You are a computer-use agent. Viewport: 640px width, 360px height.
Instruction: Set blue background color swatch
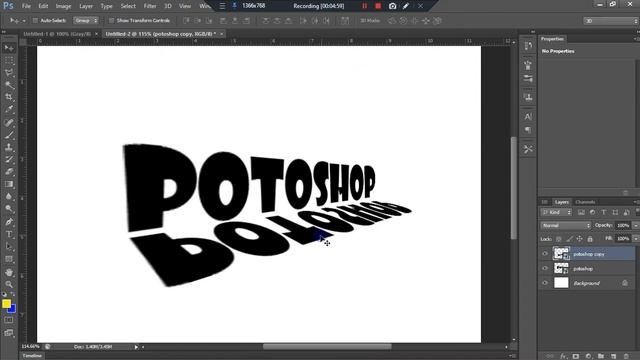[13, 309]
